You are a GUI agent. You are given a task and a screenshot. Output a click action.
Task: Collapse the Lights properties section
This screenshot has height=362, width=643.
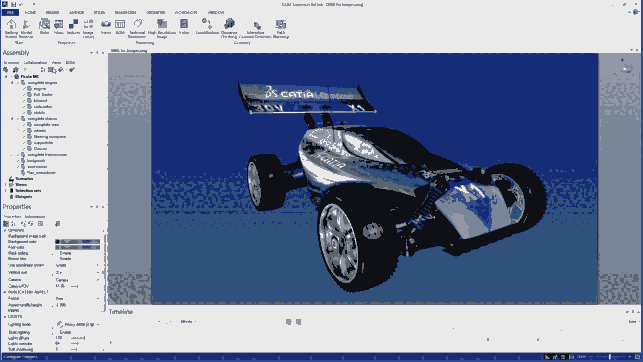[5, 316]
